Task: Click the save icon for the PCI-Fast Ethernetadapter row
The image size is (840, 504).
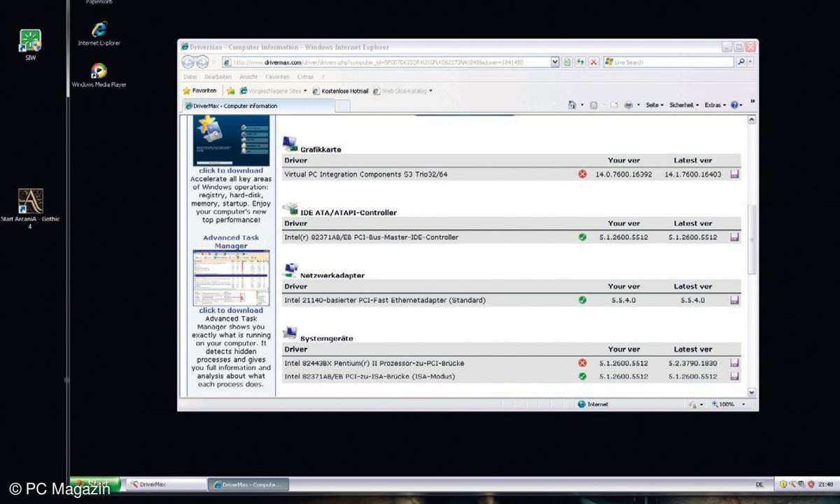Action: click(734, 300)
